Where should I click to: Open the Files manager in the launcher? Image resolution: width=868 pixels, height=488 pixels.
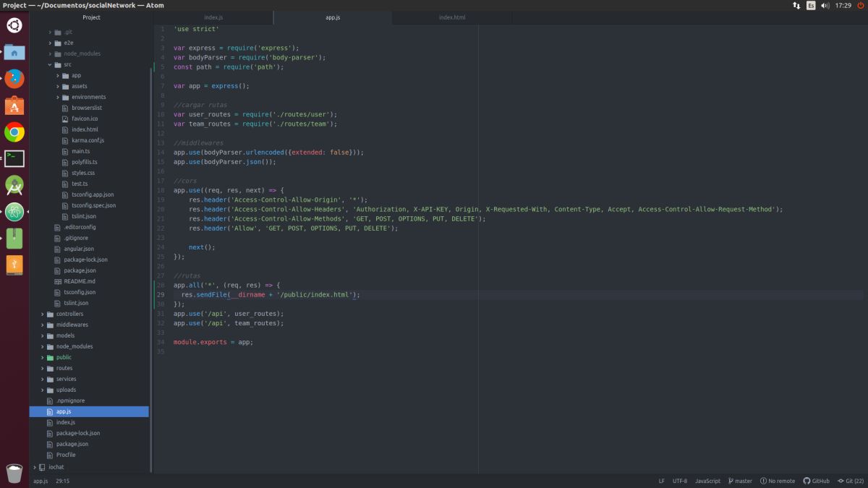pos(14,52)
